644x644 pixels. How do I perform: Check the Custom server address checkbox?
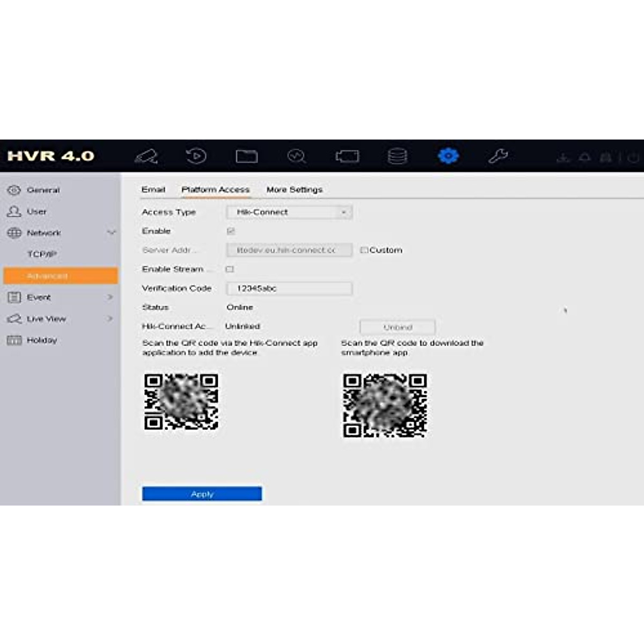(364, 250)
